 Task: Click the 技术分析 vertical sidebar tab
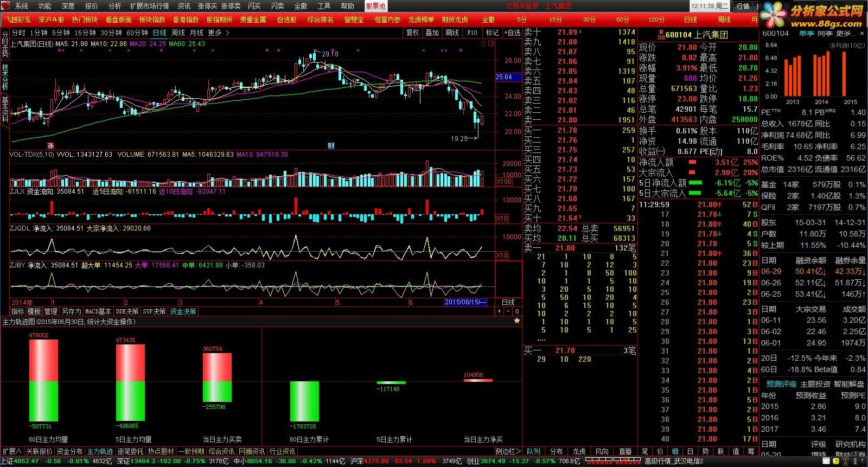(x=5, y=77)
